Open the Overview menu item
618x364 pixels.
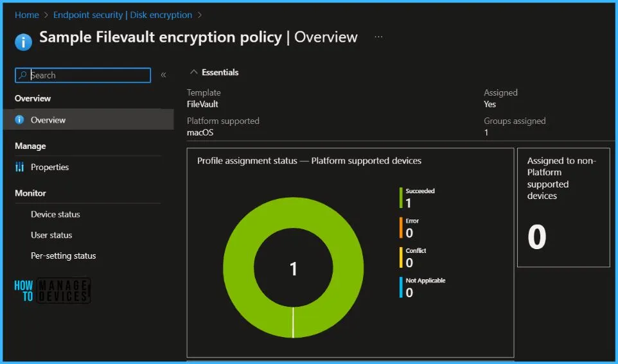[48, 120]
